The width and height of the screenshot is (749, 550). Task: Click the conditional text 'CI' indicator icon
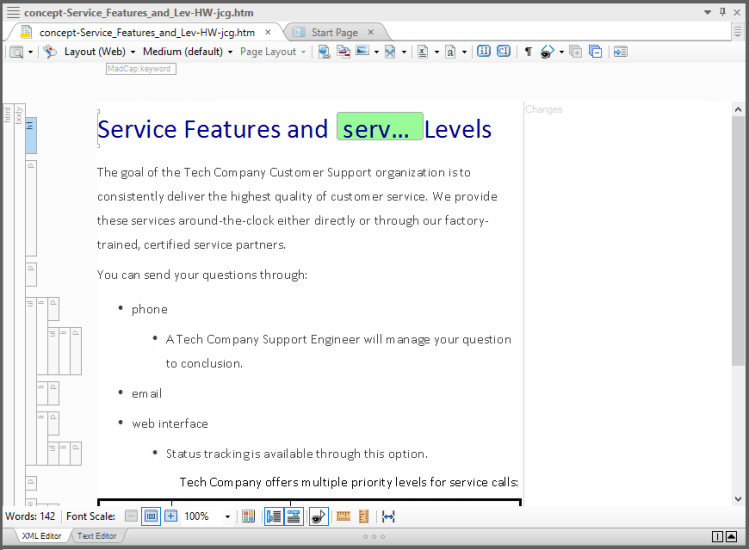coord(503,51)
